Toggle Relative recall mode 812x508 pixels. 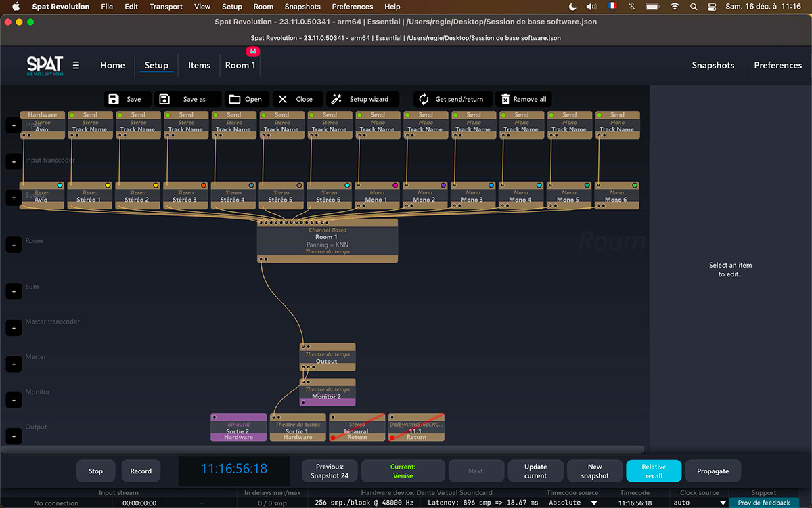[x=654, y=471]
